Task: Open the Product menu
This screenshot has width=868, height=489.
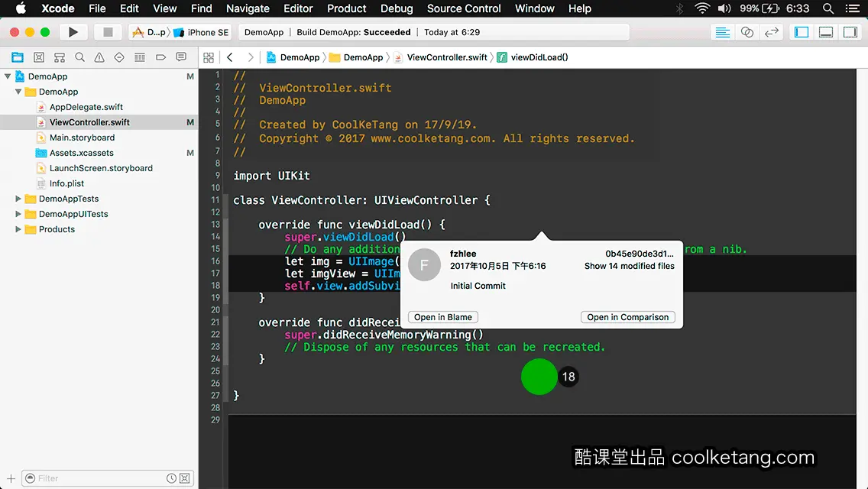Action: [x=347, y=8]
